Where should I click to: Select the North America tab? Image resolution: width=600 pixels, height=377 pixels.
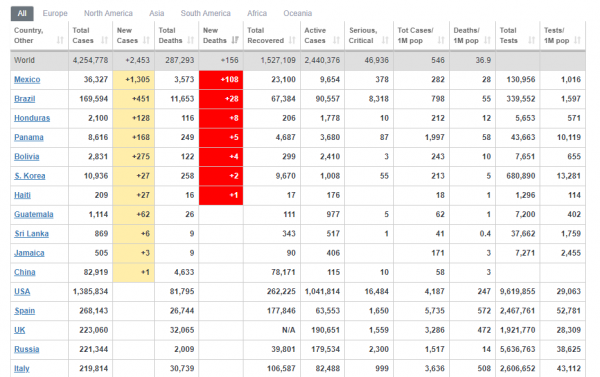[x=108, y=13]
